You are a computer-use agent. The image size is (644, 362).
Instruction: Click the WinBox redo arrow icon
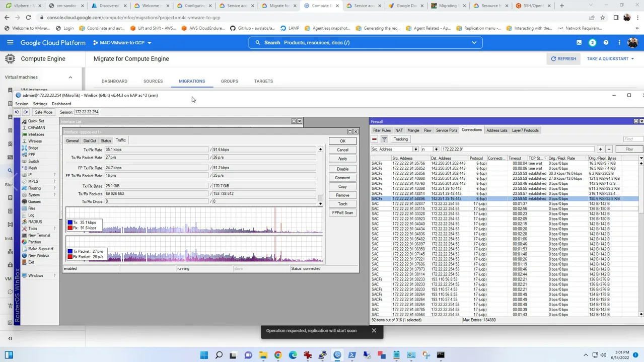(x=26, y=112)
